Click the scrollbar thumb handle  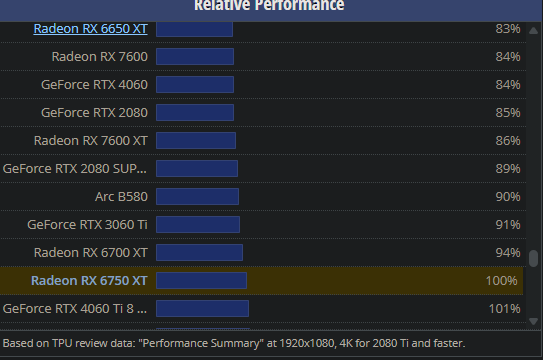533,259
